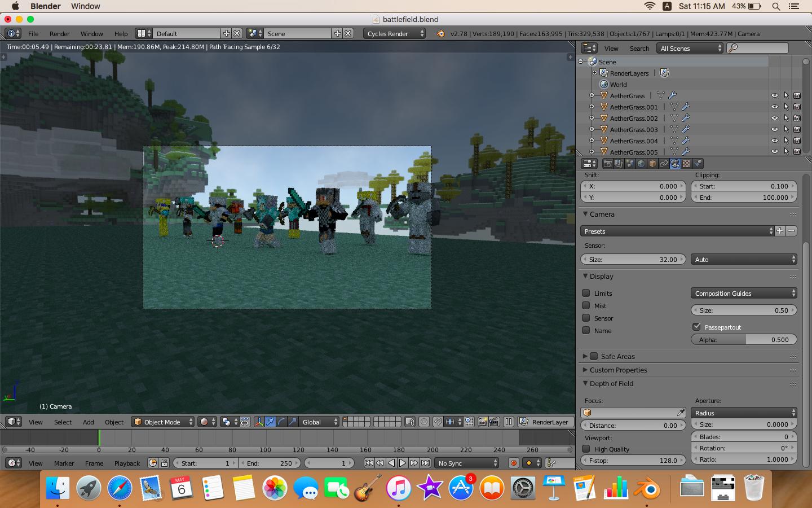Open the Help menu

point(121,33)
